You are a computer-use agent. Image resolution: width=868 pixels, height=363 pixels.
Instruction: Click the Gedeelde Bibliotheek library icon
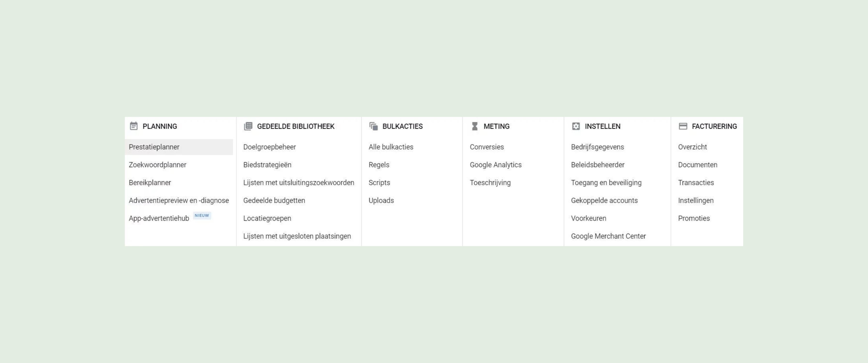248,126
